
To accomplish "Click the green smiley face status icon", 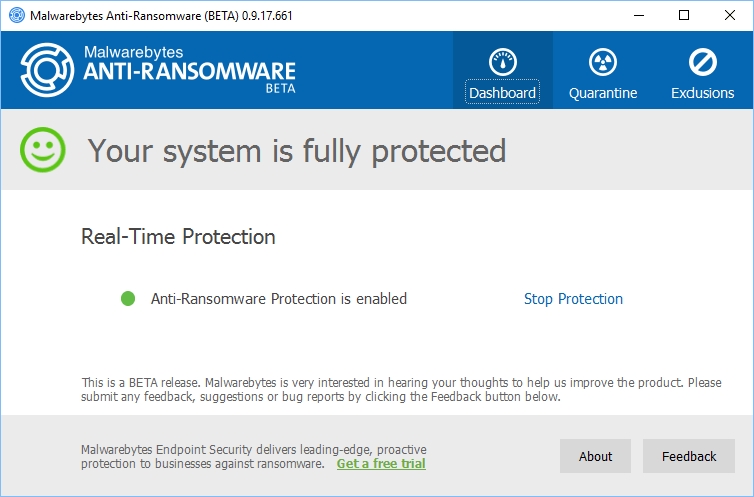I will coord(43,150).
